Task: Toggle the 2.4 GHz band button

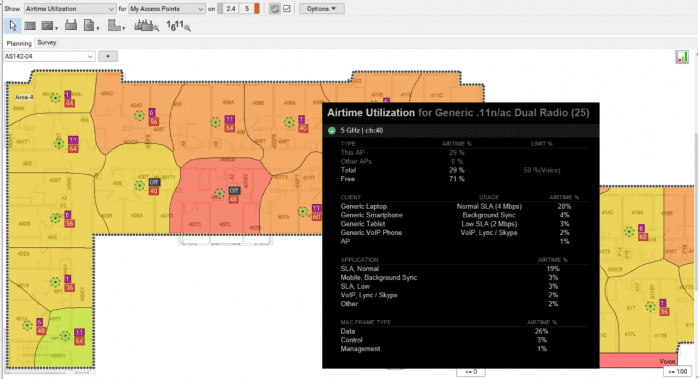Action: coord(230,8)
